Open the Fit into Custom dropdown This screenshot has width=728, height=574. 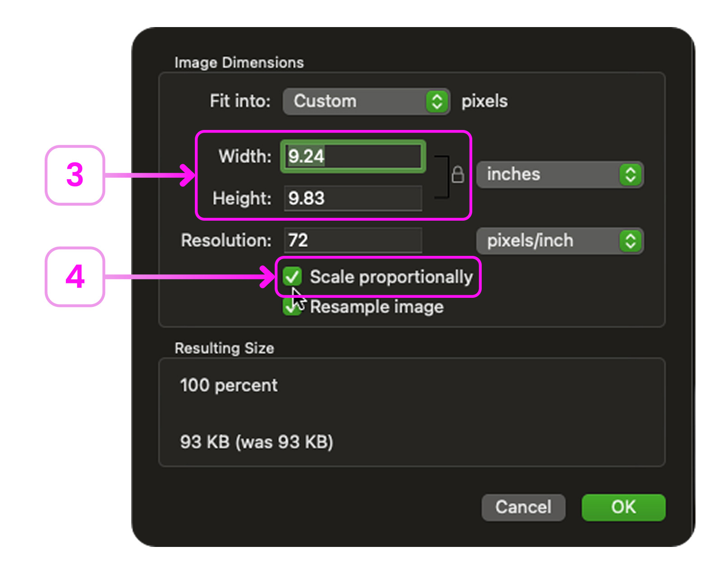tap(356, 102)
